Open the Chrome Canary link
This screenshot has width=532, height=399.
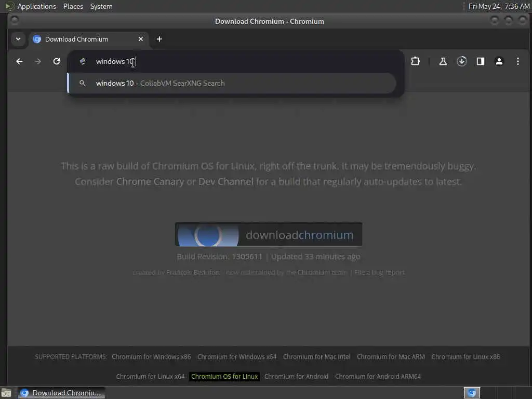[x=150, y=181]
